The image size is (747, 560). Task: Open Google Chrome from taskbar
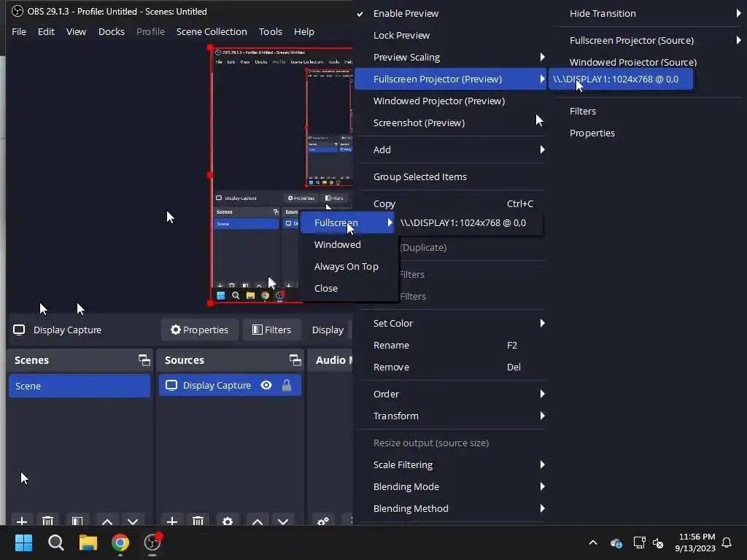click(x=120, y=542)
